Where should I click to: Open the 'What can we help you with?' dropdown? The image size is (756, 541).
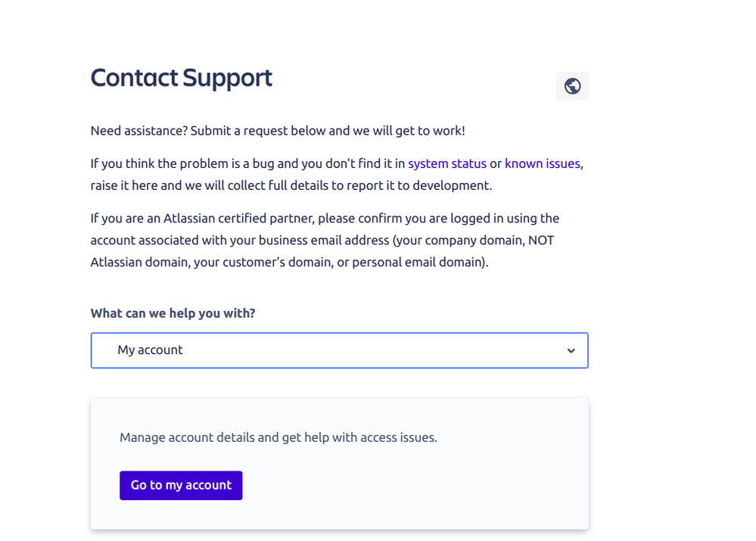click(340, 350)
